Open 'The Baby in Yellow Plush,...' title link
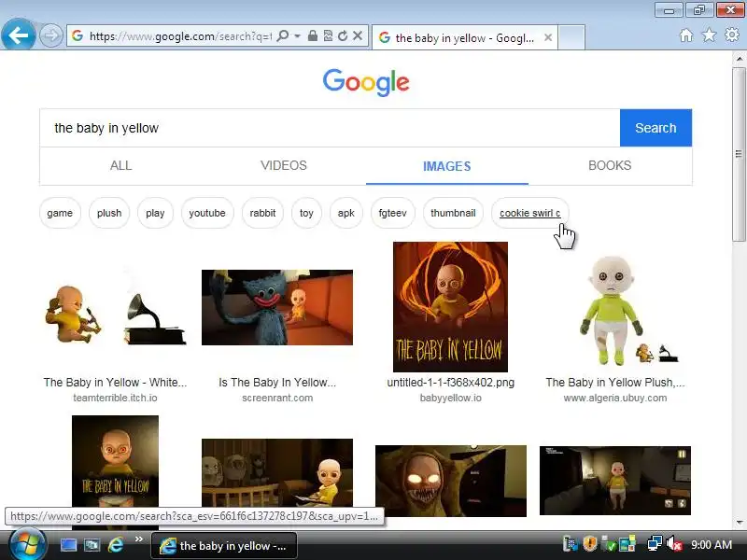The height and width of the screenshot is (560, 747). [x=615, y=383]
